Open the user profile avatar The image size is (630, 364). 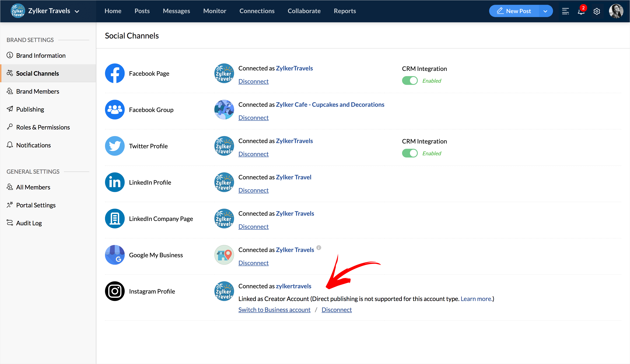(x=616, y=11)
